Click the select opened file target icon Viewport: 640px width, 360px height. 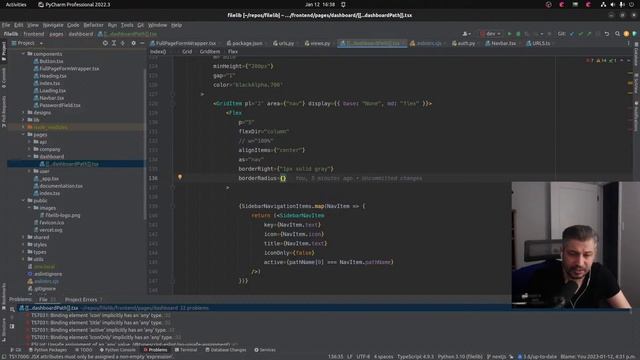pos(105,43)
